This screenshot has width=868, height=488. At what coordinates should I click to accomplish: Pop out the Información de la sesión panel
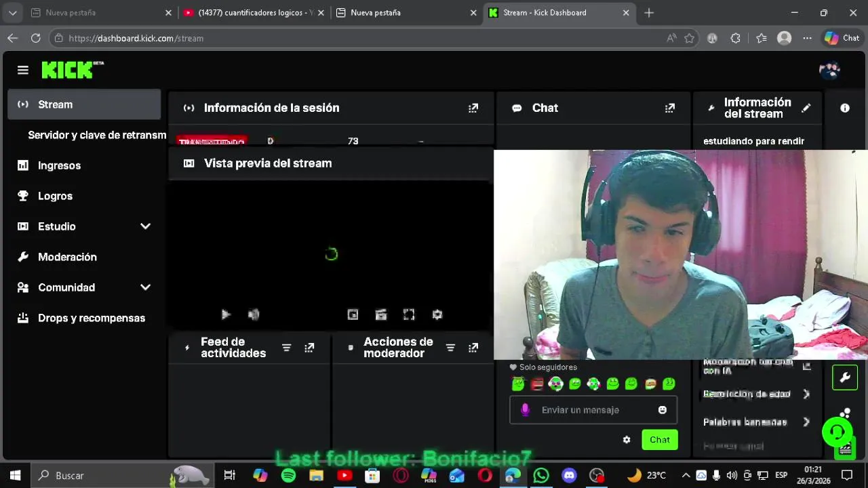[473, 108]
